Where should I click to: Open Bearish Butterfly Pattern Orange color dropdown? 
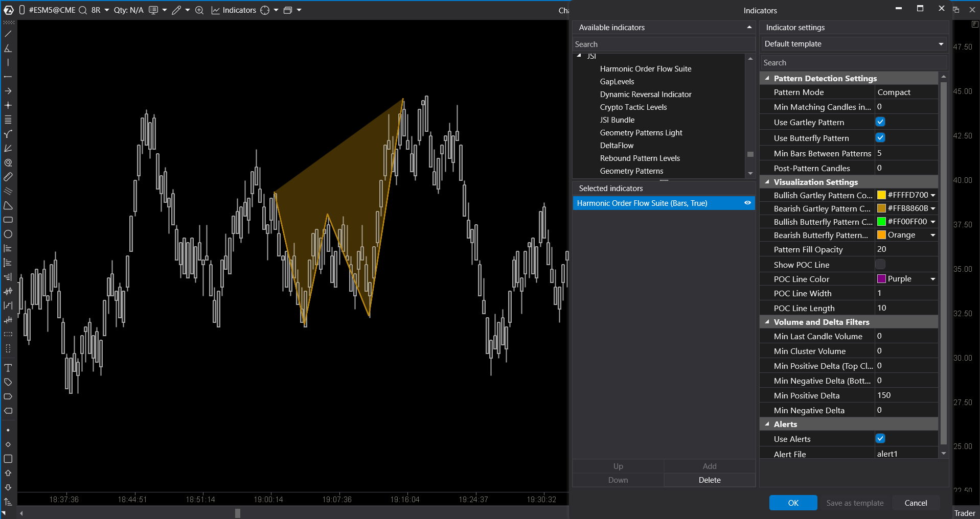pos(933,235)
